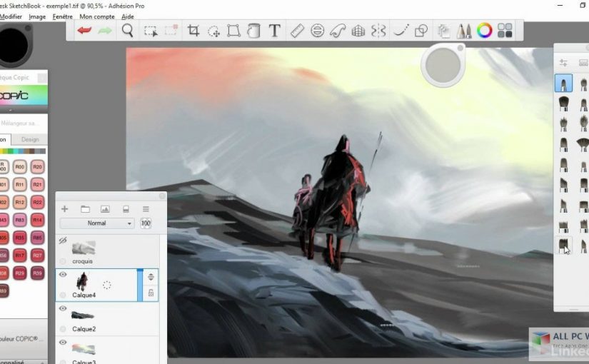Viewport: 589px width, 364px height.
Task: Pick Copic marker R39
Action: [x=37, y=273]
